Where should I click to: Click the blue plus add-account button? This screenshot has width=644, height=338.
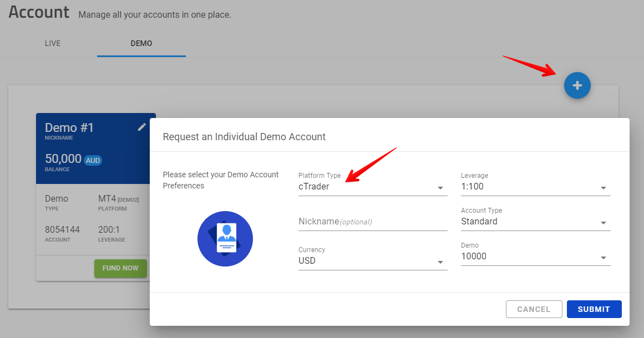point(577,86)
